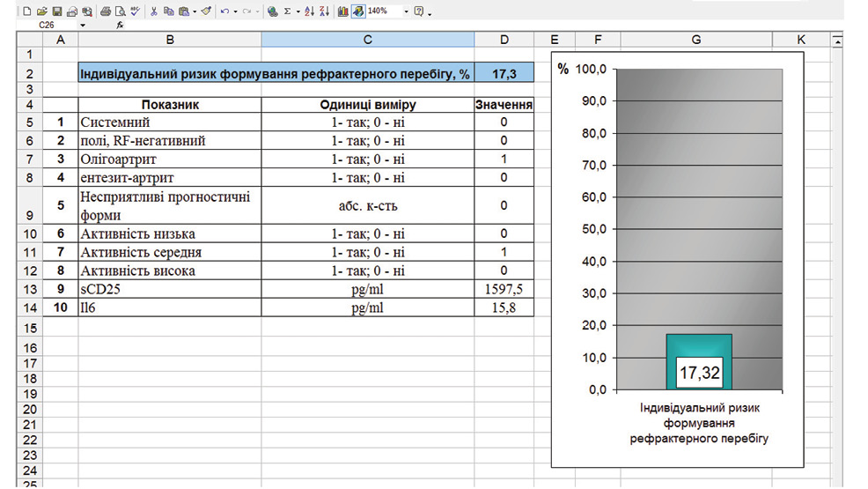This screenshot has width=868, height=489.
Task: Open an existing file with folder icon
Action: 42,11
